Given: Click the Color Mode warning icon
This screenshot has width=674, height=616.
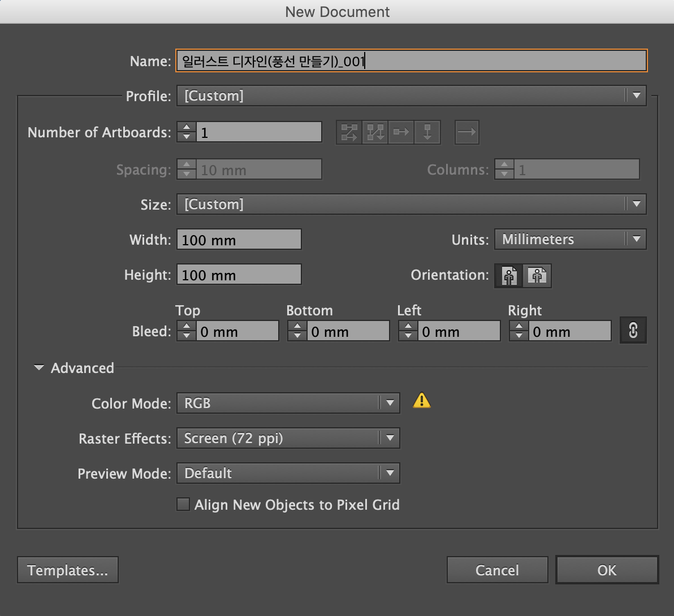Looking at the screenshot, I should tap(422, 400).
